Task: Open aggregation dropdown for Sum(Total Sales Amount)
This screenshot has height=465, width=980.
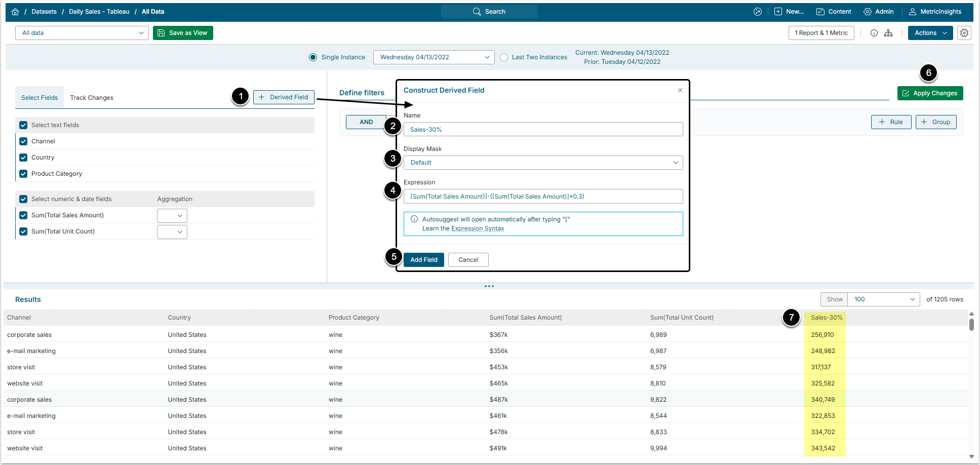Action: 172,216
